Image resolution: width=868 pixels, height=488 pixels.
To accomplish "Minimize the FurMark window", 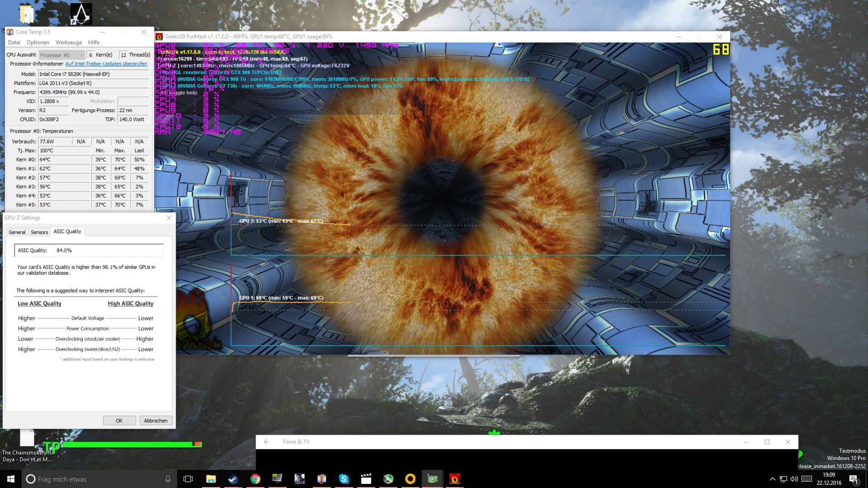I will coord(678,37).
